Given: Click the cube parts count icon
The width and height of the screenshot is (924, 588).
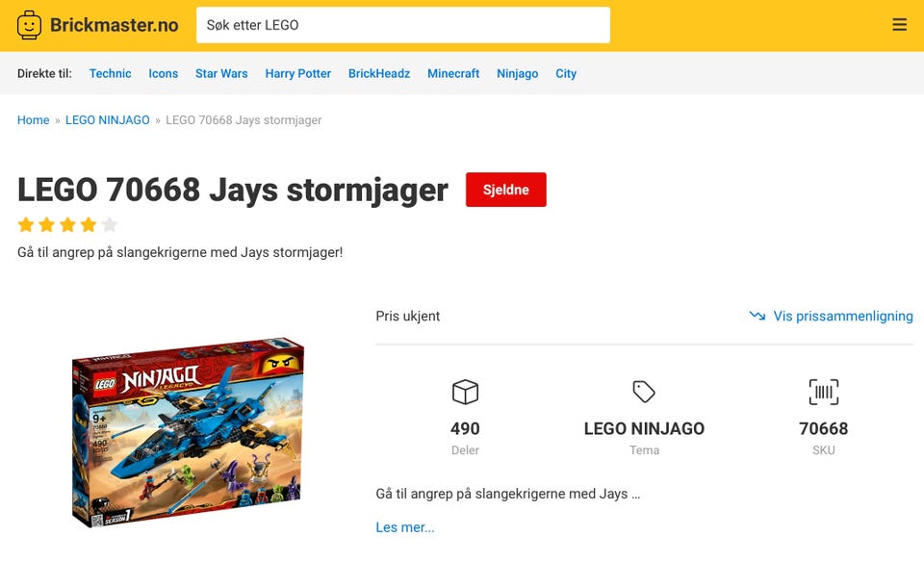Looking at the screenshot, I should [x=465, y=392].
